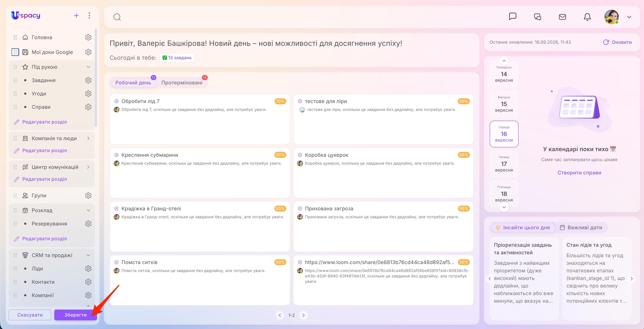The image size is (644, 329).
Task: Click the search magnifier icon
Action: (x=117, y=17)
